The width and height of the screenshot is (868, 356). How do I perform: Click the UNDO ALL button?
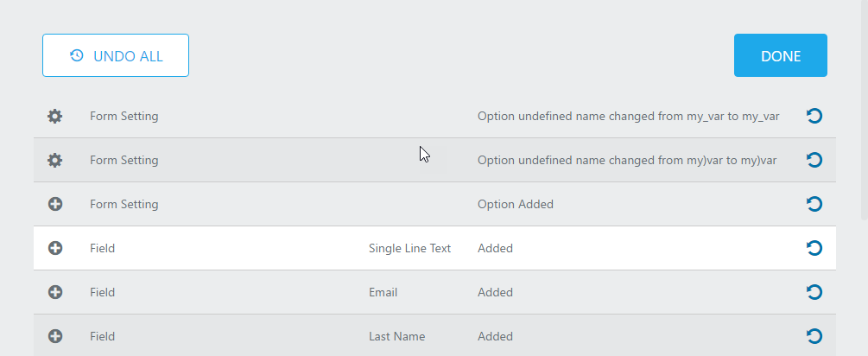tap(116, 55)
